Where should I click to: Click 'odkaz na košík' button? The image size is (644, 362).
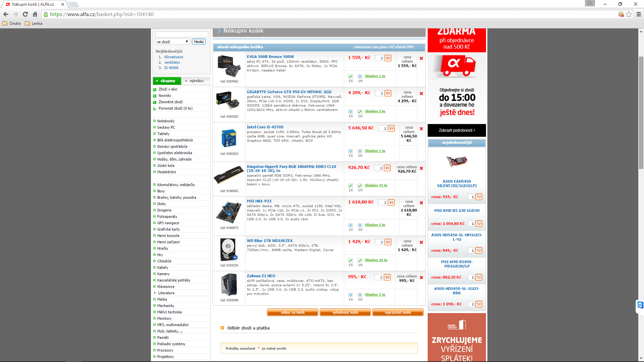coord(292,312)
